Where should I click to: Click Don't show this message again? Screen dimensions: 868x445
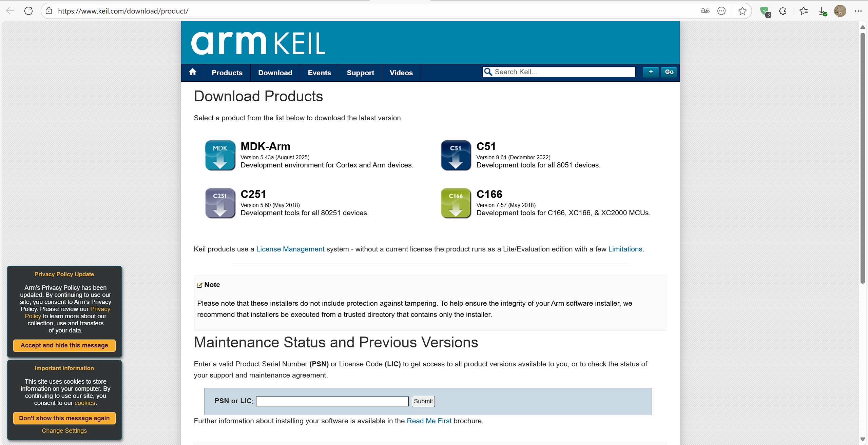point(64,418)
